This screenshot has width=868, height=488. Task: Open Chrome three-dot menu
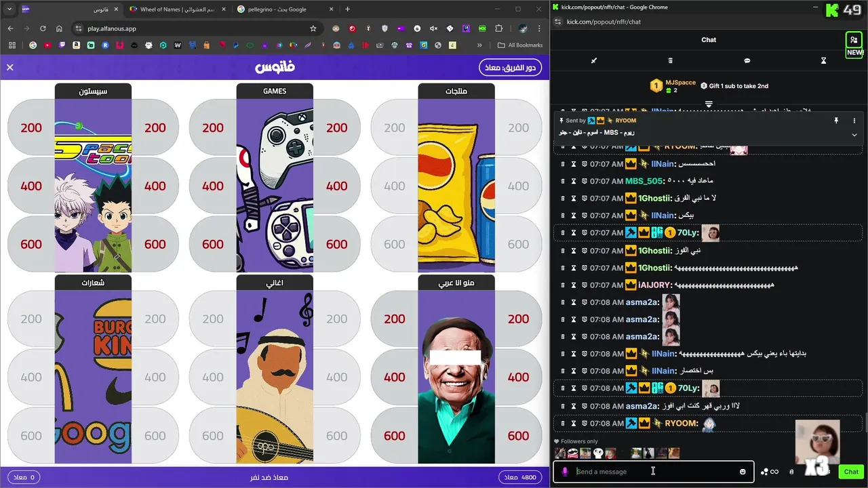pos(540,28)
